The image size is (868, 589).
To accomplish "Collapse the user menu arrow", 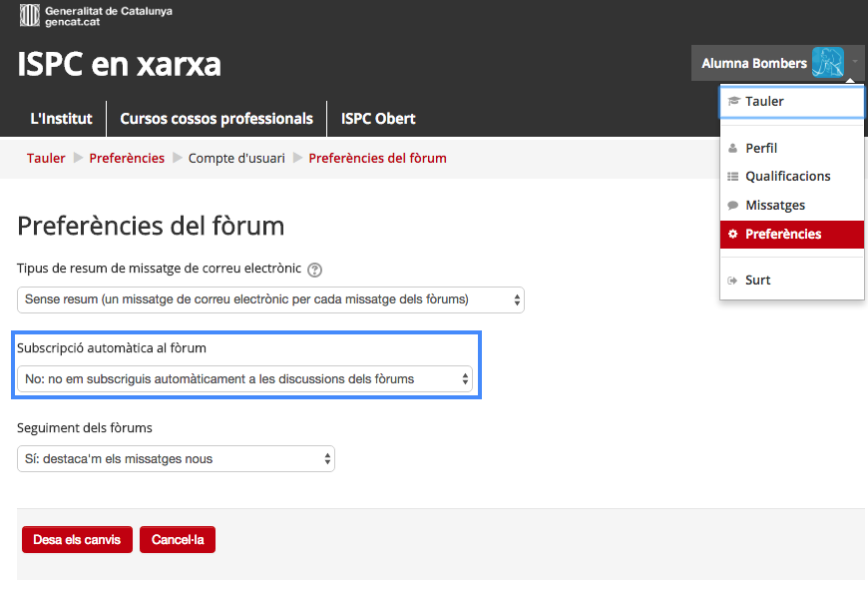I will [x=855, y=63].
